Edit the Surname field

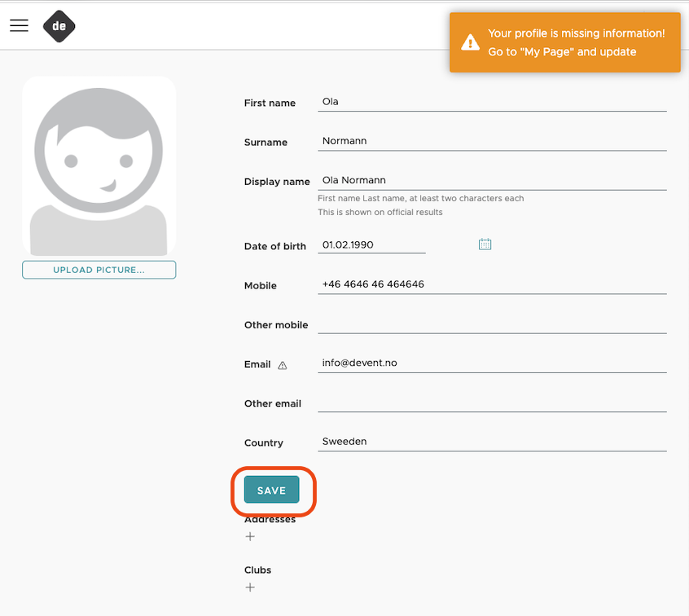pyautogui.click(x=492, y=141)
